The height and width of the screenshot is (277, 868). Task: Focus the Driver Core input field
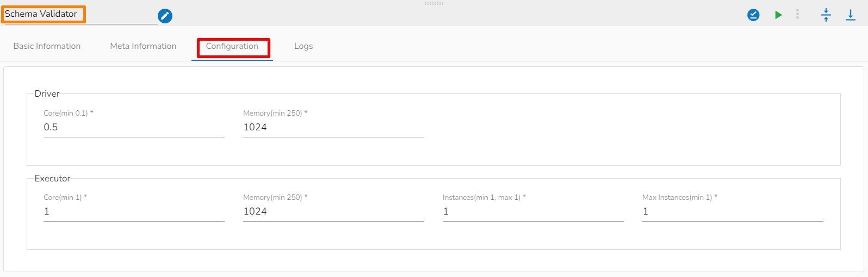click(x=134, y=128)
